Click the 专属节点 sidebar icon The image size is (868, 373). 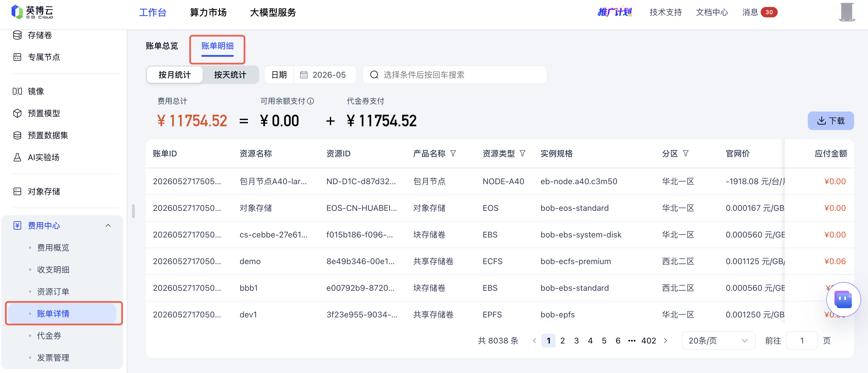pos(17,57)
